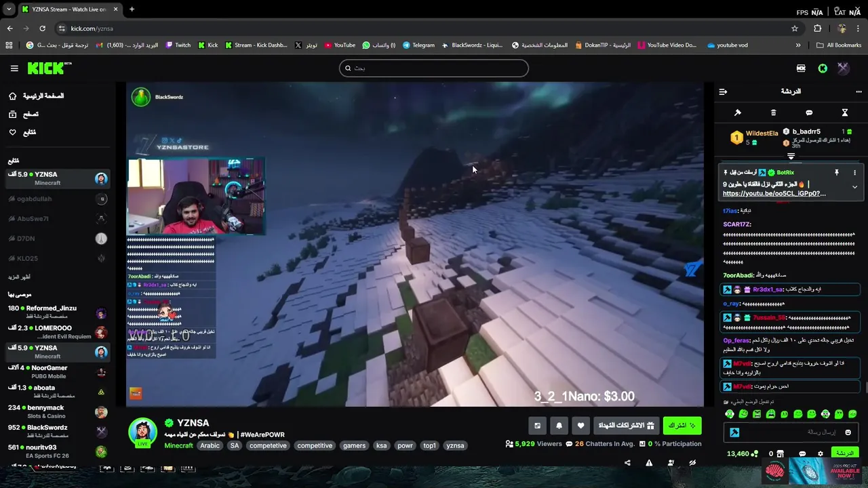Image resolution: width=868 pixels, height=488 pixels.
Task: Select AbuSwe7l in followed channels
Action: 57,219
